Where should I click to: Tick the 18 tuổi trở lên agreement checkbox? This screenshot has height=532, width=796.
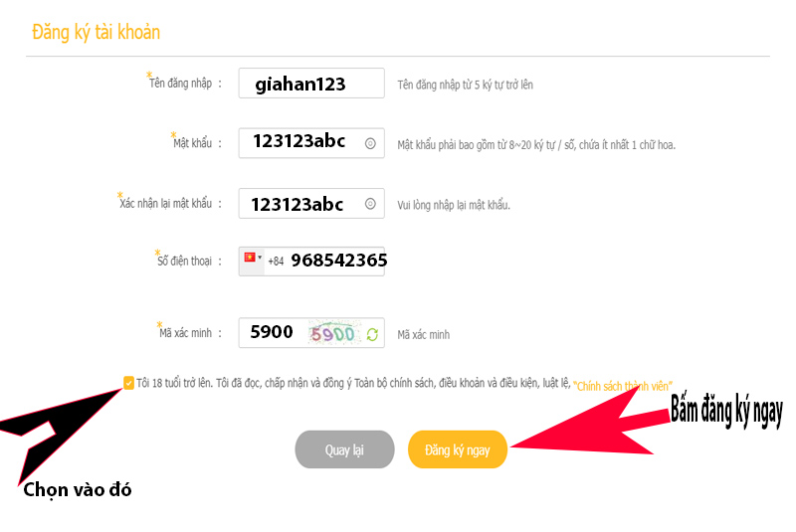[128, 382]
